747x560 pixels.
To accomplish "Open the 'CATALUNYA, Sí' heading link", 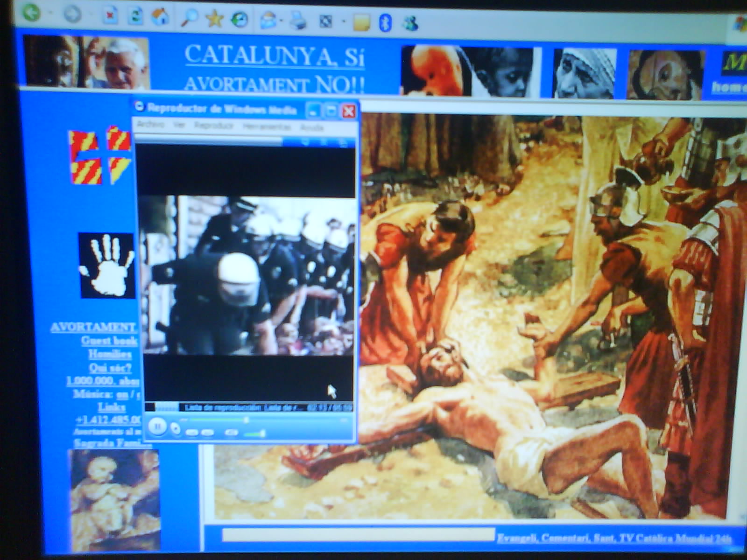I will coord(275,56).
